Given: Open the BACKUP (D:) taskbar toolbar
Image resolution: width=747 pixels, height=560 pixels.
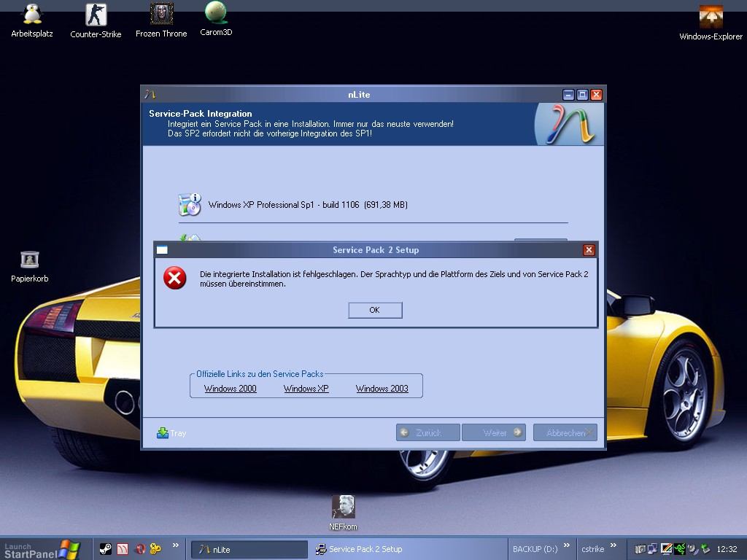Looking at the screenshot, I should click(x=535, y=549).
